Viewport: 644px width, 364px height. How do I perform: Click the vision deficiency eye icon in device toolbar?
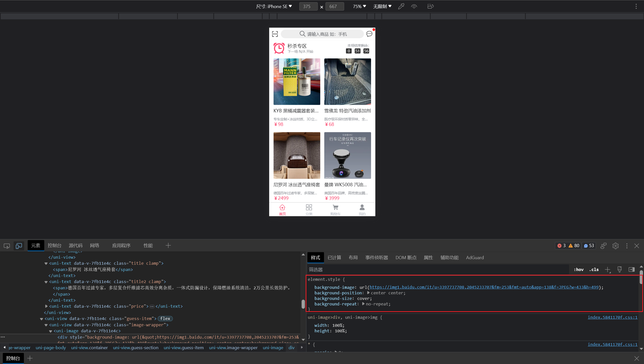(x=414, y=6)
